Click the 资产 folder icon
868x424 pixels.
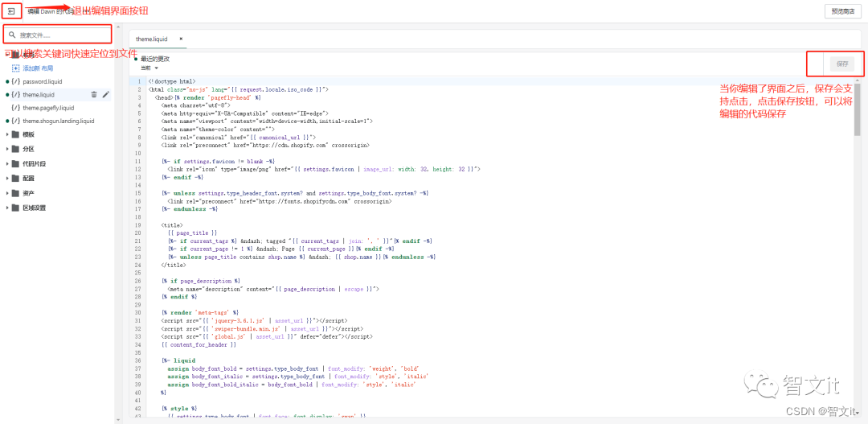pyautogui.click(x=15, y=193)
